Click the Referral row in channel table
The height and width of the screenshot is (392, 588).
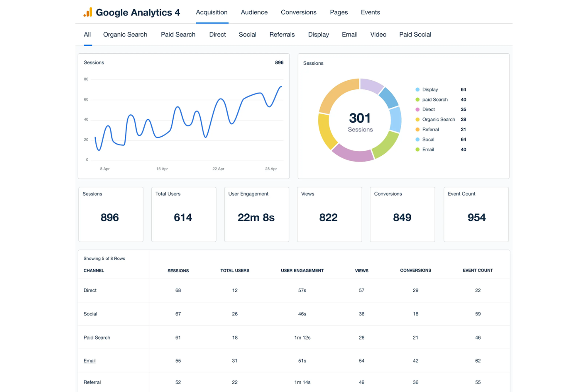pyautogui.click(x=294, y=382)
